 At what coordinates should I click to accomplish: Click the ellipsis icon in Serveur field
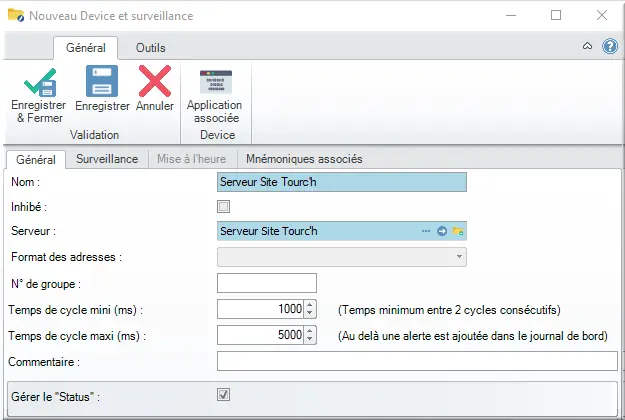[426, 231]
